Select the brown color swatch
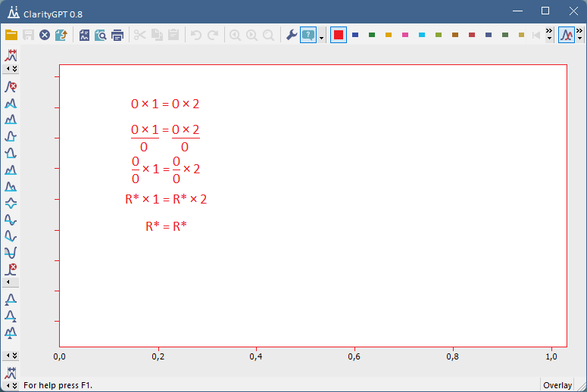 click(x=455, y=35)
